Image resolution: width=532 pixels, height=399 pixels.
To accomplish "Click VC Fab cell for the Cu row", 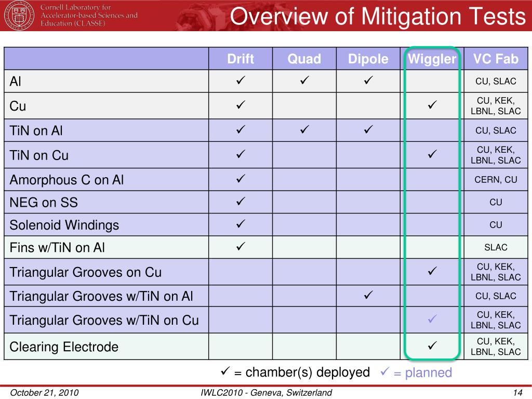I will 496,106.
